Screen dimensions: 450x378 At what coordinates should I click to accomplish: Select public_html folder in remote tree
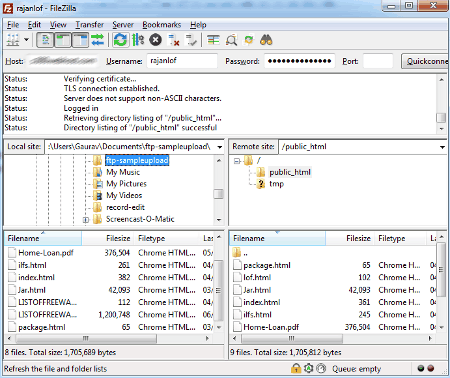coord(290,172)
